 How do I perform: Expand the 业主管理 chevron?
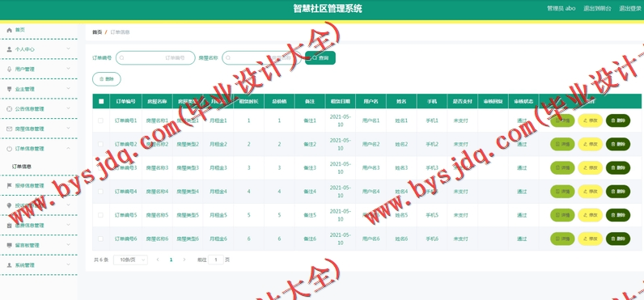click(x=69, y=89)
